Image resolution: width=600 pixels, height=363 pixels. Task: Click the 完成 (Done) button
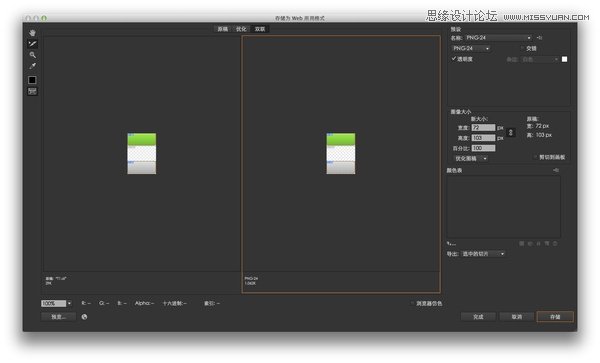(478, 317)
